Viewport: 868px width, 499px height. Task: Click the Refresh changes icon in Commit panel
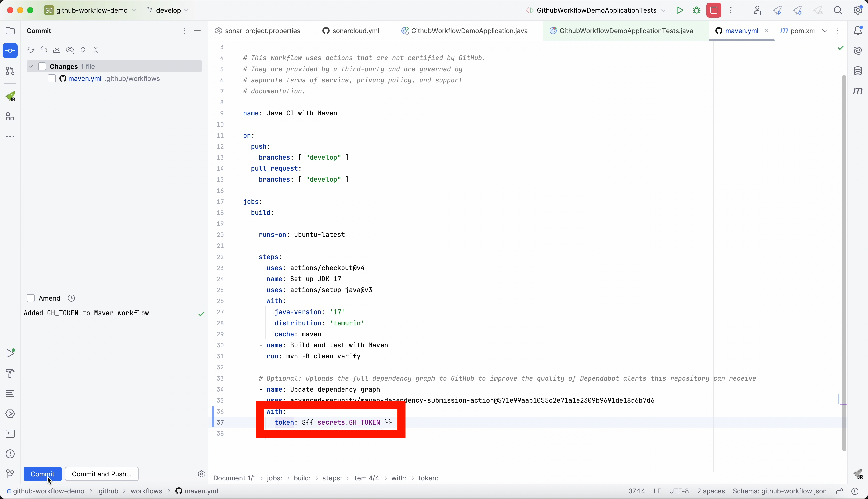click(30, 50)
